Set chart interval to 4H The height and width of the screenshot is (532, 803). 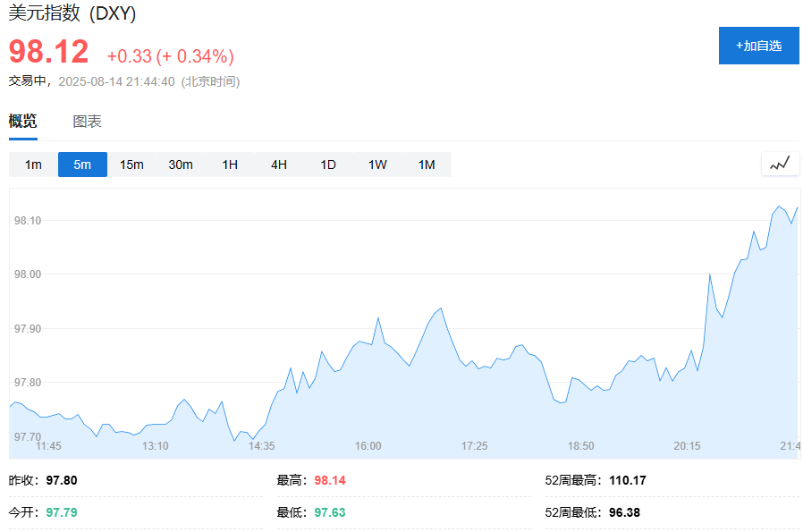[279, 165]
